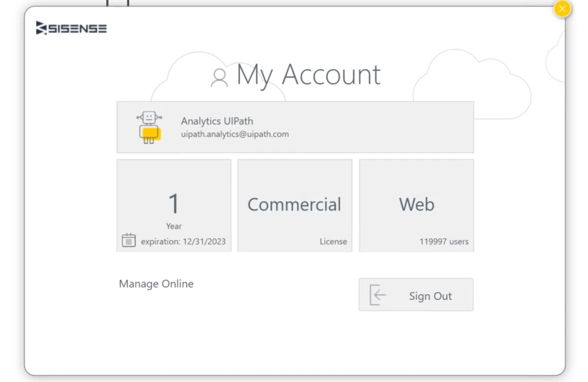Click the Sisense logo
588x382 pixels.
[x=71, y=28]
